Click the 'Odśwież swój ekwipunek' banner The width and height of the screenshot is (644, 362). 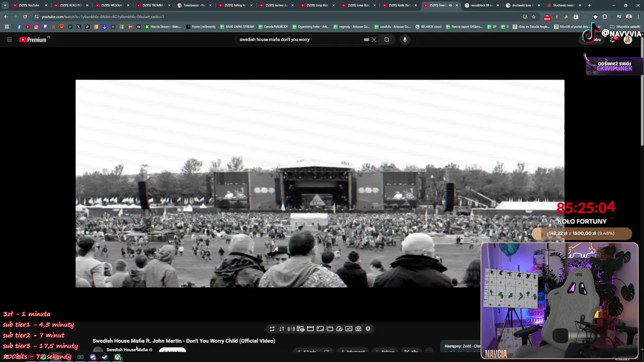614,66
